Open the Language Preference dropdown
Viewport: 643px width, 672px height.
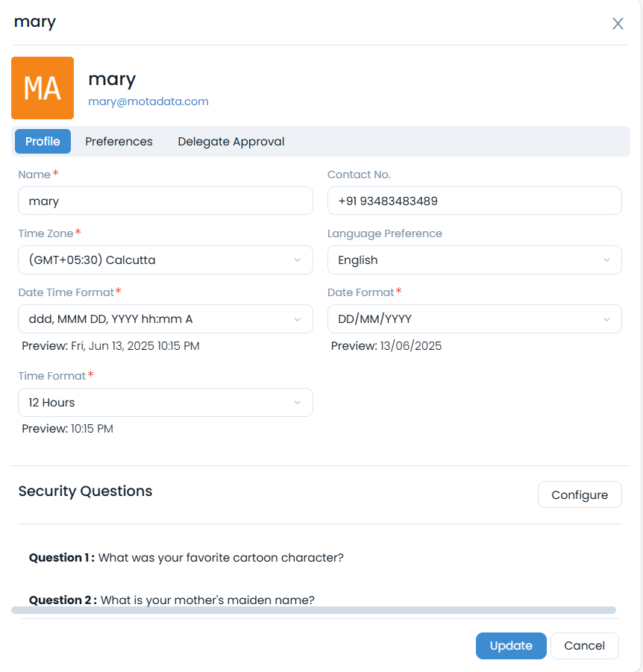pyautogui.click(x=474, y=260)
